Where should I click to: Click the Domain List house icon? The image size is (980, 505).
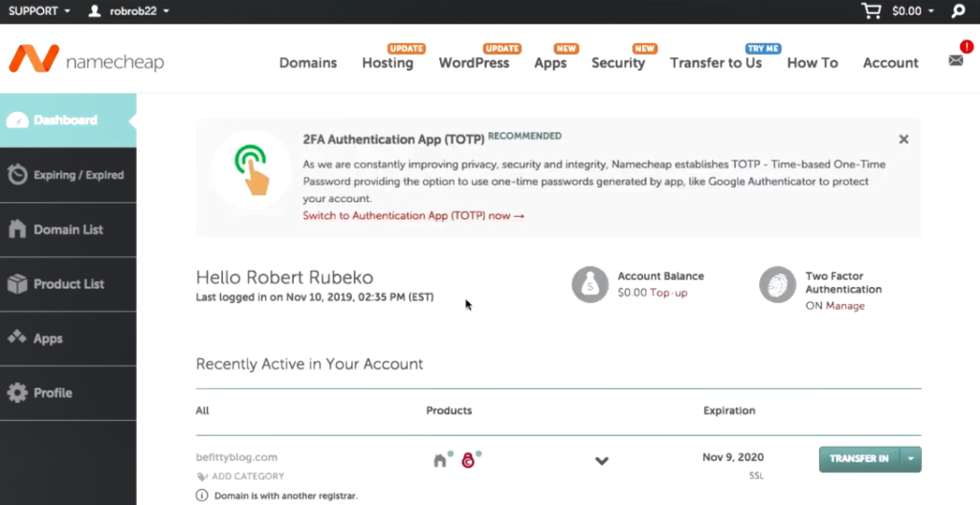[17, 230]
